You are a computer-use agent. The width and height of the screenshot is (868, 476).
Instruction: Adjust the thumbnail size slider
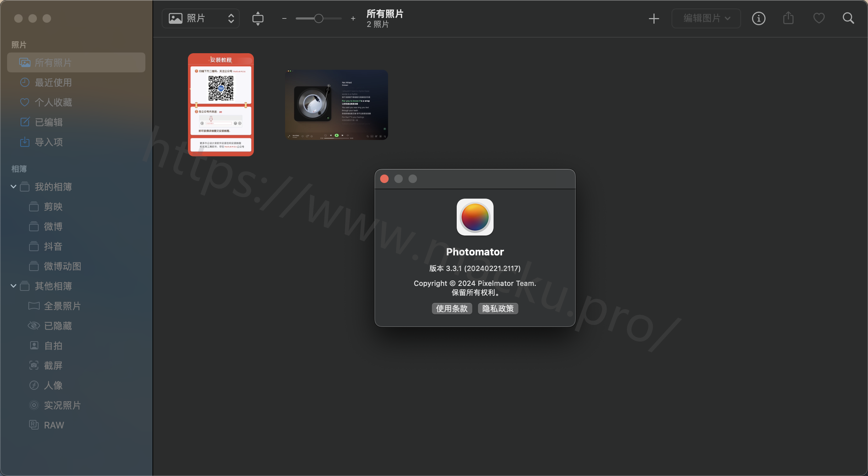[x=318, y=18]
